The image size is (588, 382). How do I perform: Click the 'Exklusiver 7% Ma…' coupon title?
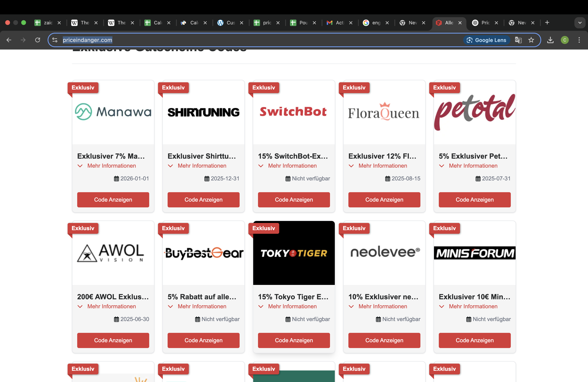[x=111, y=156]
